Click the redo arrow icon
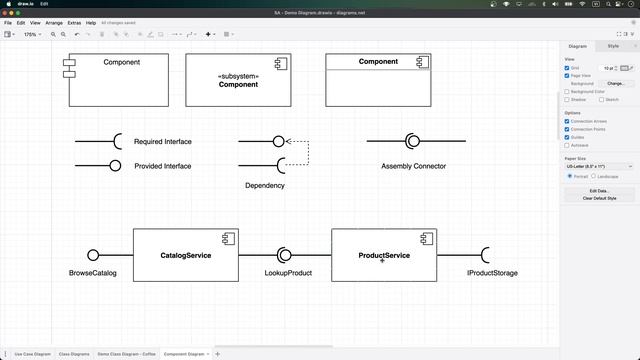The image size is (640, 360). (x=88, y=34)
